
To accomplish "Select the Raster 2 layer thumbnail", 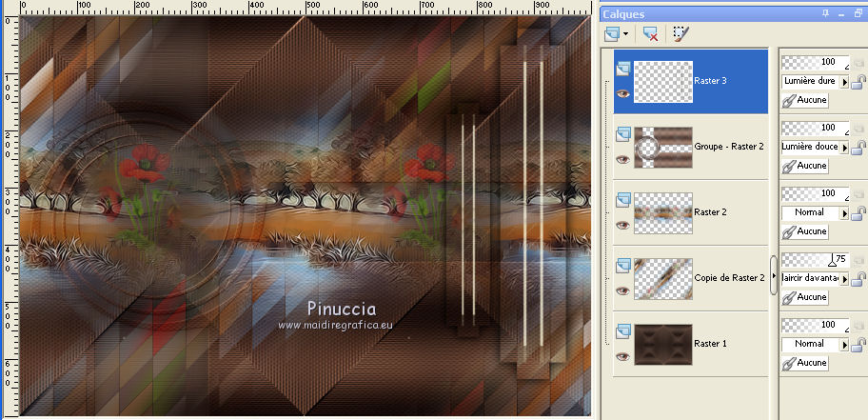I will point(663,212).
